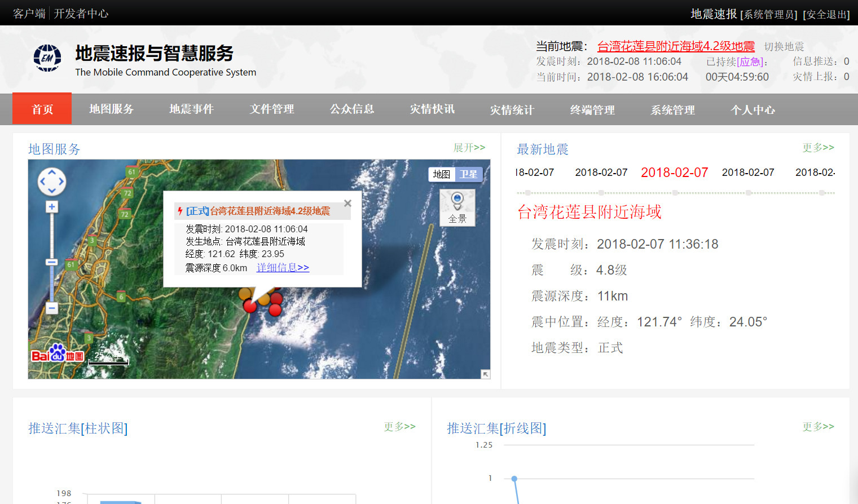Expand the map service via 展开>>
Screen dimensions: 858x504
pyautogui.click(x=469, y=148)
